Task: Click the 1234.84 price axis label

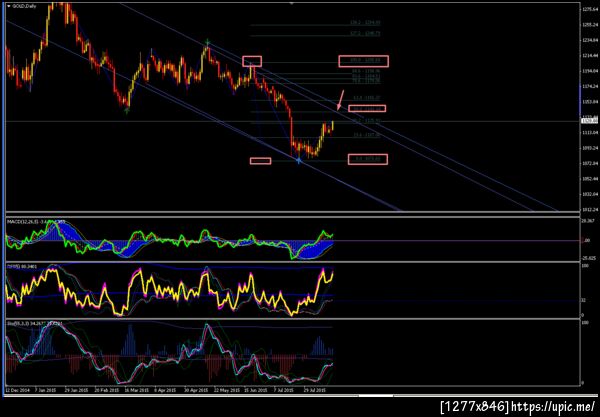Action: pyautogui.click(x=590, y=40)
